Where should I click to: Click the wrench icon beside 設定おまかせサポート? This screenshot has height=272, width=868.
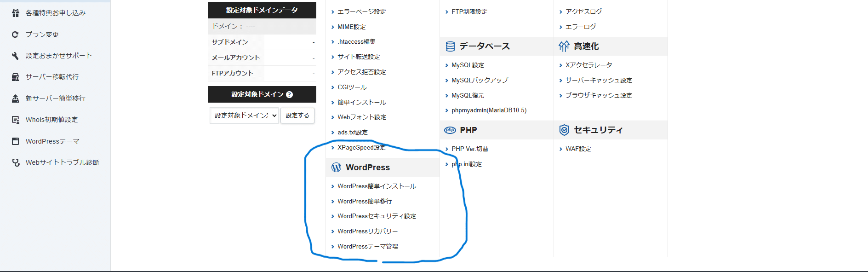tap(15, 56)
